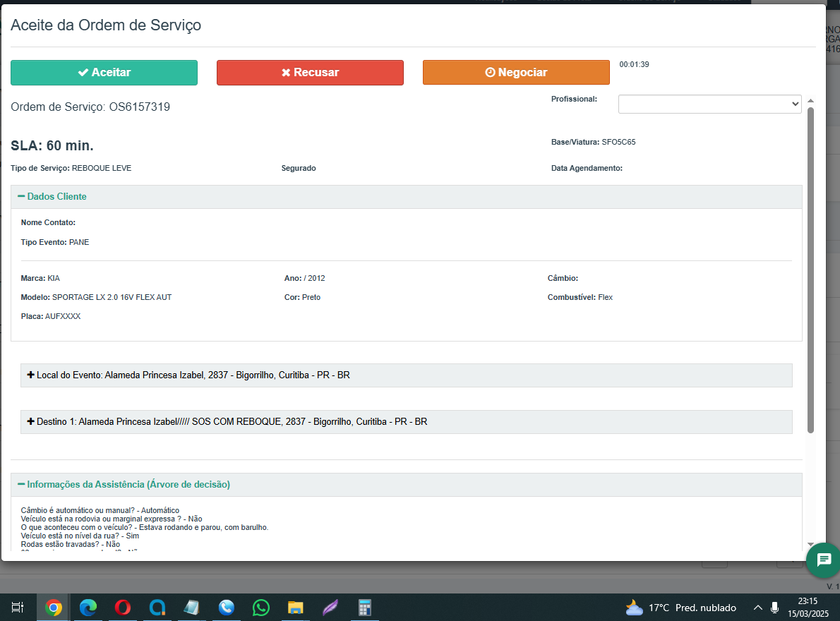Expand the Destino 1 address panel
840x621 pixels.
(x=227, y=422)
